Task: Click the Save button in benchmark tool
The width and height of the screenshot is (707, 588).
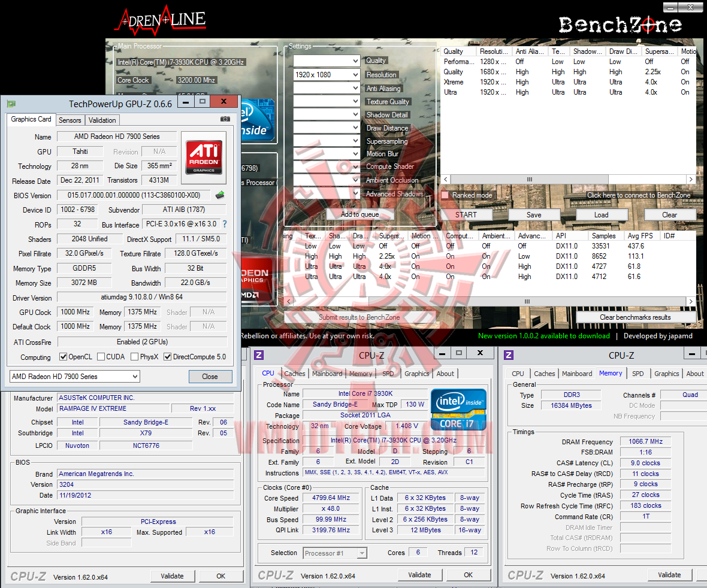Action: (x=534, y=215)
